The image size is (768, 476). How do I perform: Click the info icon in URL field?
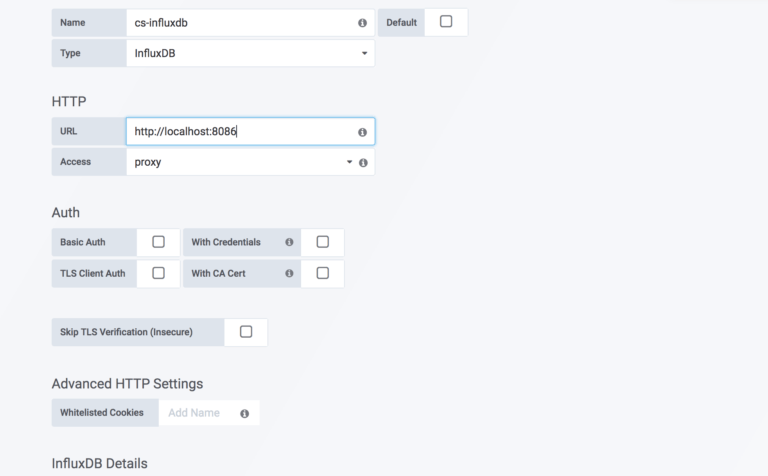pos(362,132)
